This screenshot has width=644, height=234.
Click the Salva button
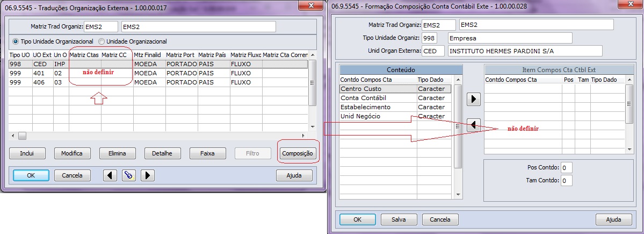pos(399,219)
